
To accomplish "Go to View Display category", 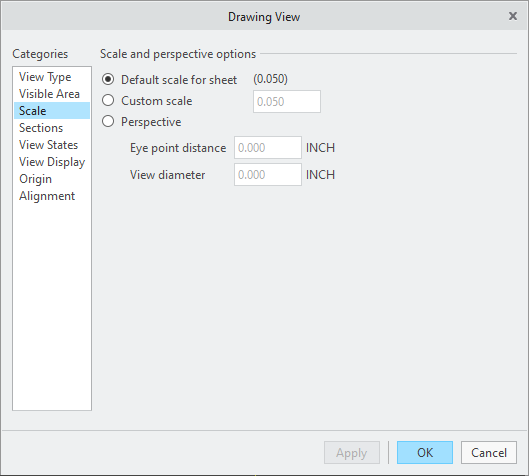I will coord(52,162).
